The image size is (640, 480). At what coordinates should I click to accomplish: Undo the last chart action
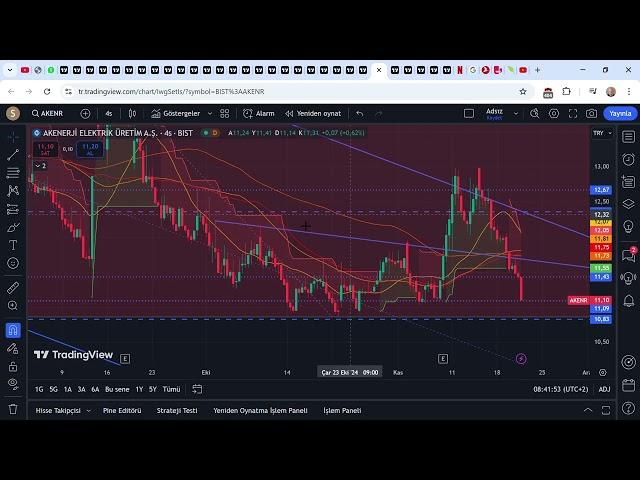[359, 113]
